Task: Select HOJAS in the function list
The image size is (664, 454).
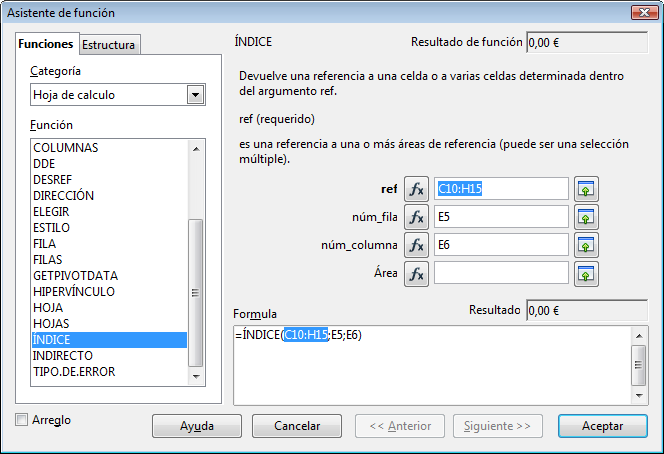Action: pyautogui.click(x=109, y=324)
